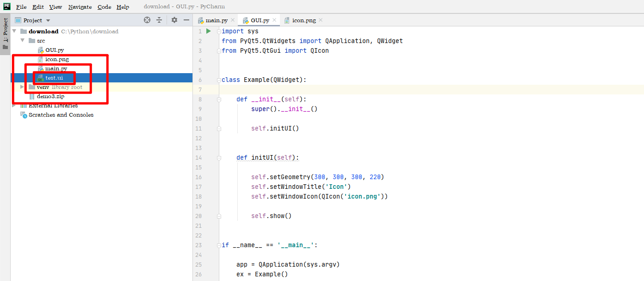Close the icon.png editor tab
644x281 pixels.
pyautogui.click(x=321, y=20)
